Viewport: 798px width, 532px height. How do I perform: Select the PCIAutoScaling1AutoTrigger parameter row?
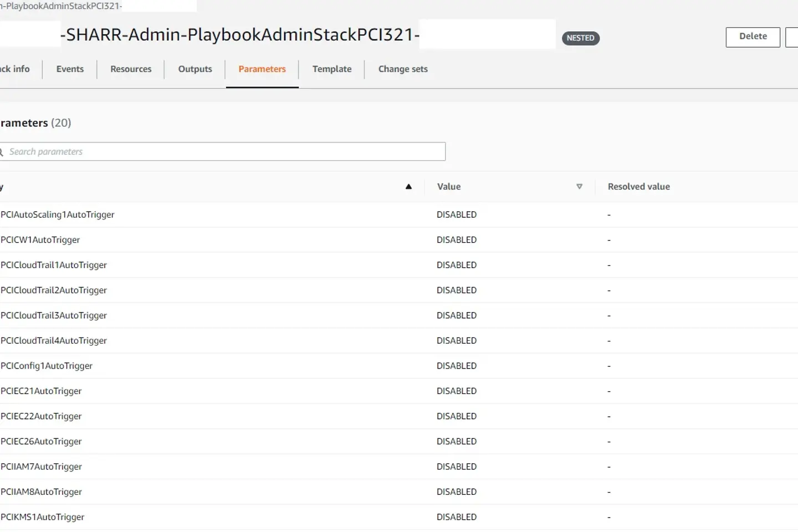[58, 215]
